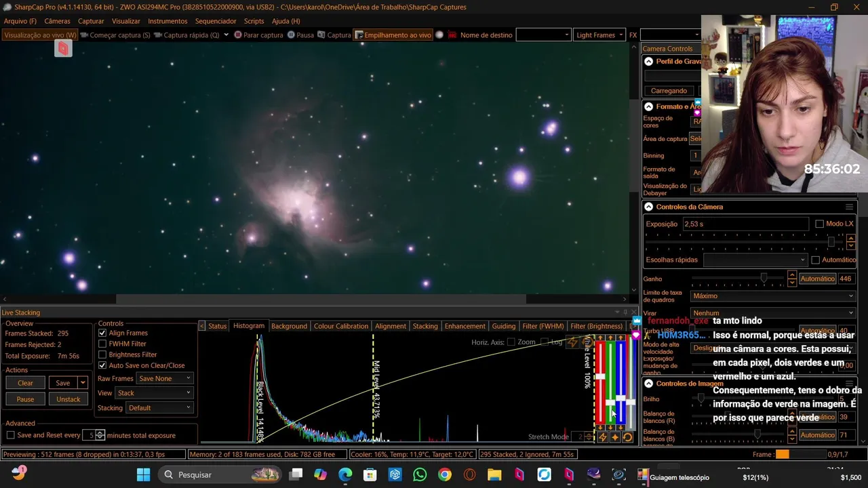This screenshot has height=488, width=868.
Task: Collapse the Controles de Imagem section
Action: (649, 384)
